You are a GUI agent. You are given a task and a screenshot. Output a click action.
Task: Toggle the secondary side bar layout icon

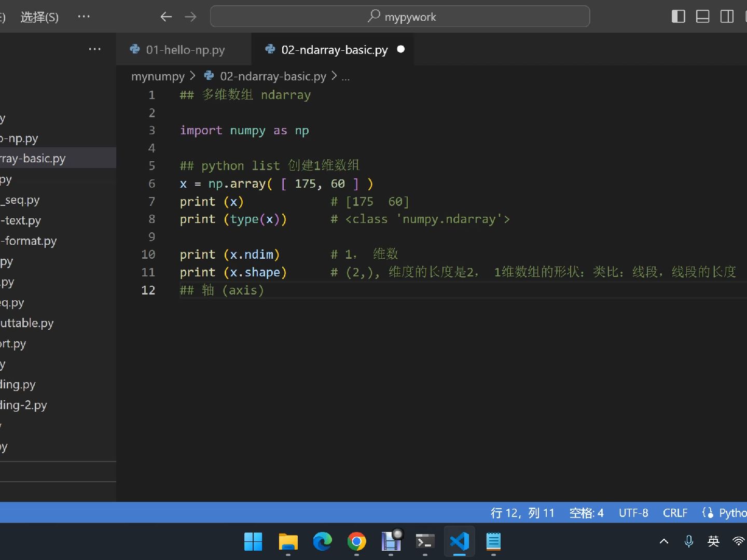727,17
